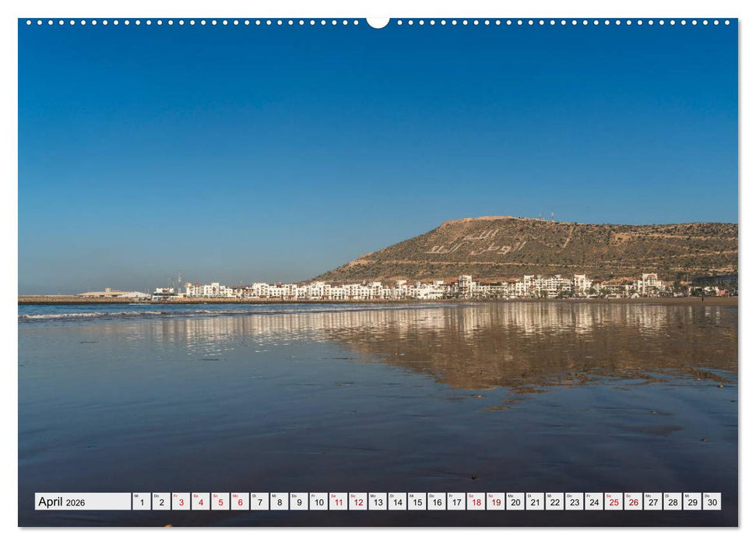Image resolution: width=756 pixels, height=545 pixels.
Task: Click the April 2026 month label
Action: click(83, 501)
